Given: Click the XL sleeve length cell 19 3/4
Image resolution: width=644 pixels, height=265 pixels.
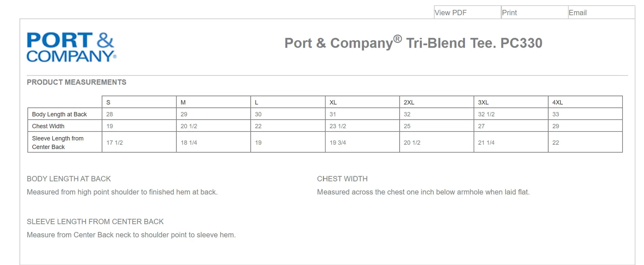Looking at the screenshot, I should [338, 143].
